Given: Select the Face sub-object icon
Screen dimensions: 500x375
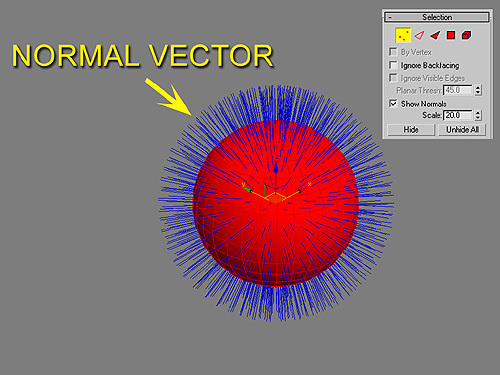Looking at the screenshot, I should (435, 35).
